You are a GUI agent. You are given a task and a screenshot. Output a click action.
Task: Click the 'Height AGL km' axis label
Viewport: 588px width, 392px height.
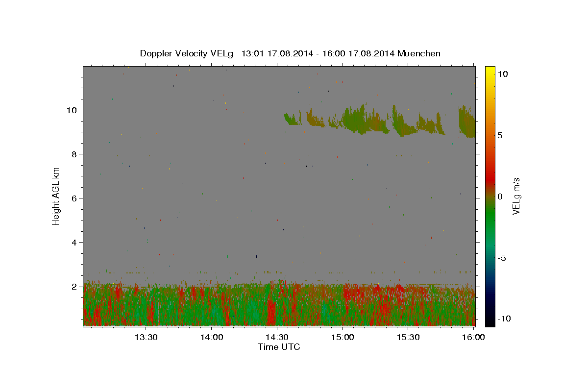click(x=56, y=196)
